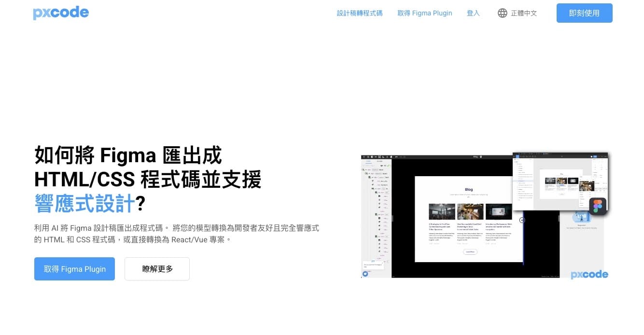Screen dimensions: 644x335
Task: Click the Blog preview card in screenshot
Action: click(469, 219)
